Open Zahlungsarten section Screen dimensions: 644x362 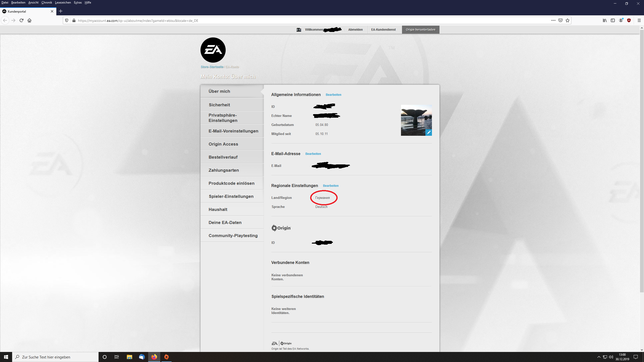click(x=224, y=170)
